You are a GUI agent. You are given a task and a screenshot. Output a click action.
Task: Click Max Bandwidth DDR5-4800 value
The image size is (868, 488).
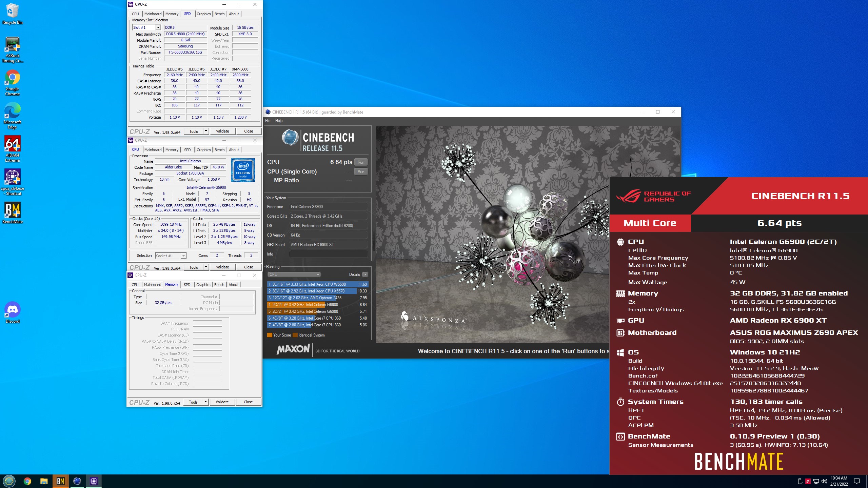point(185,34)
